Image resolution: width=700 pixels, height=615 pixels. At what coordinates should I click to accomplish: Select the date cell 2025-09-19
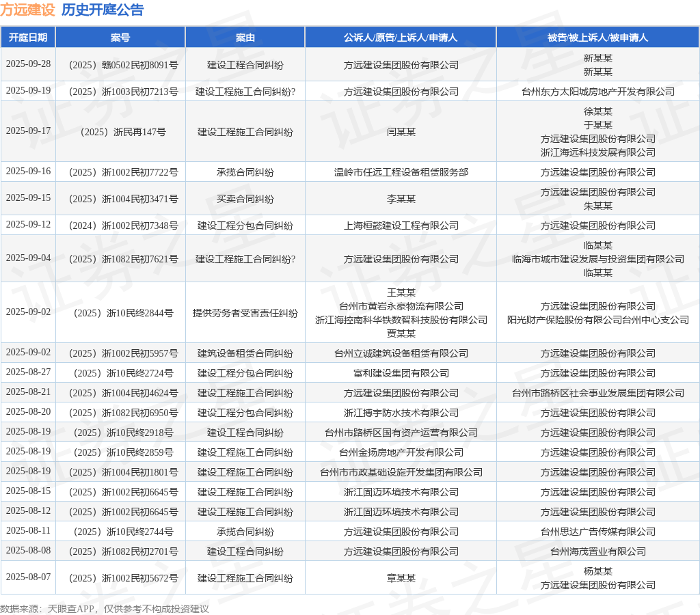(x=28, y=91)
